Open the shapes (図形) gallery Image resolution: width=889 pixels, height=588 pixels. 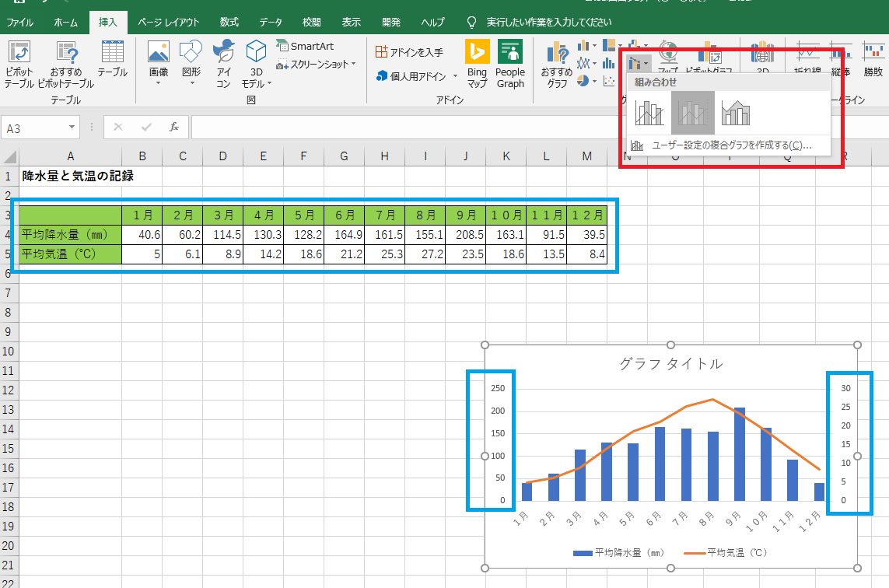tap(191, 63)
